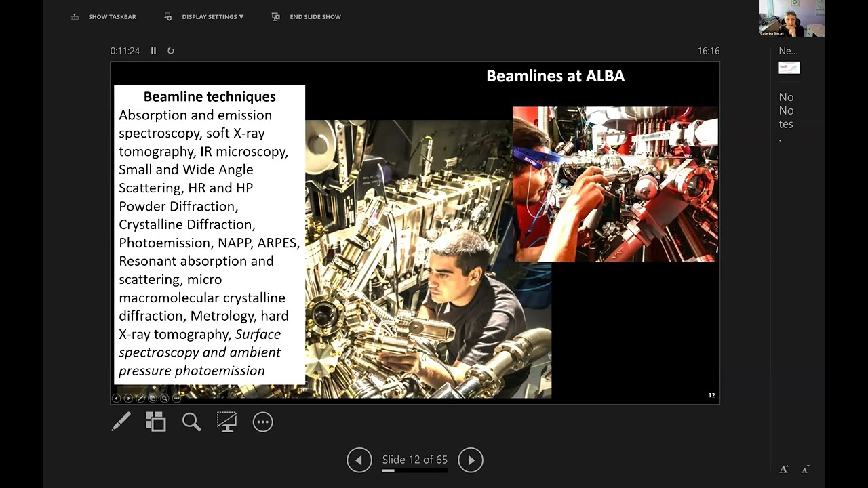
Task: Click the photo of the man in the black shirt
Action: [x=429, y=259]
